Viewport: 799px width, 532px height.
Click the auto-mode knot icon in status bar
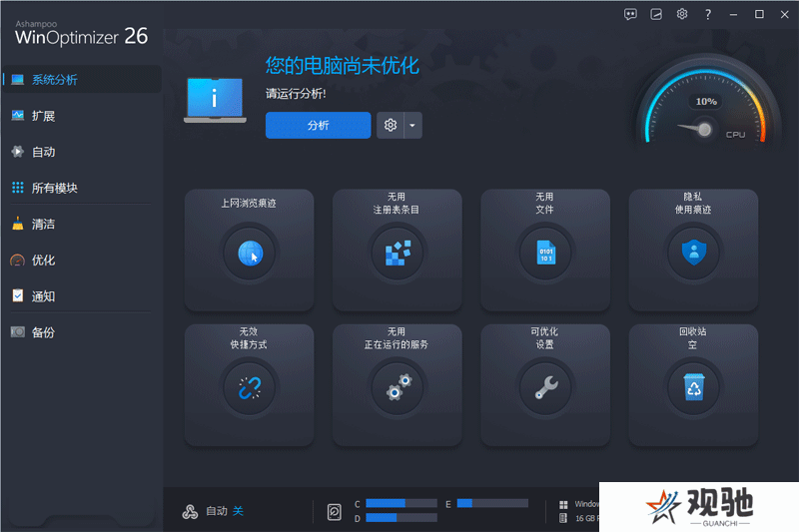click(x=190, y=511)
